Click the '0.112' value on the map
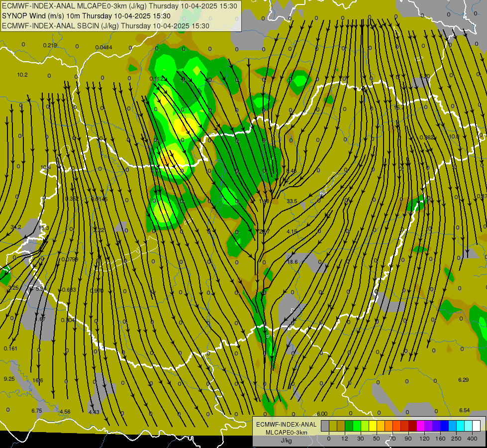The width and height of the screenshot is (487, 448). (x=157, y=79)
